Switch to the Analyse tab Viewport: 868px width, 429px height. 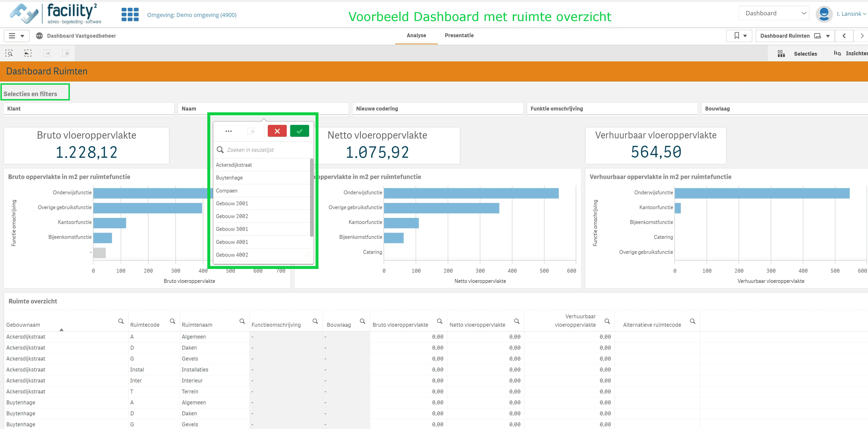click(416, 35)
